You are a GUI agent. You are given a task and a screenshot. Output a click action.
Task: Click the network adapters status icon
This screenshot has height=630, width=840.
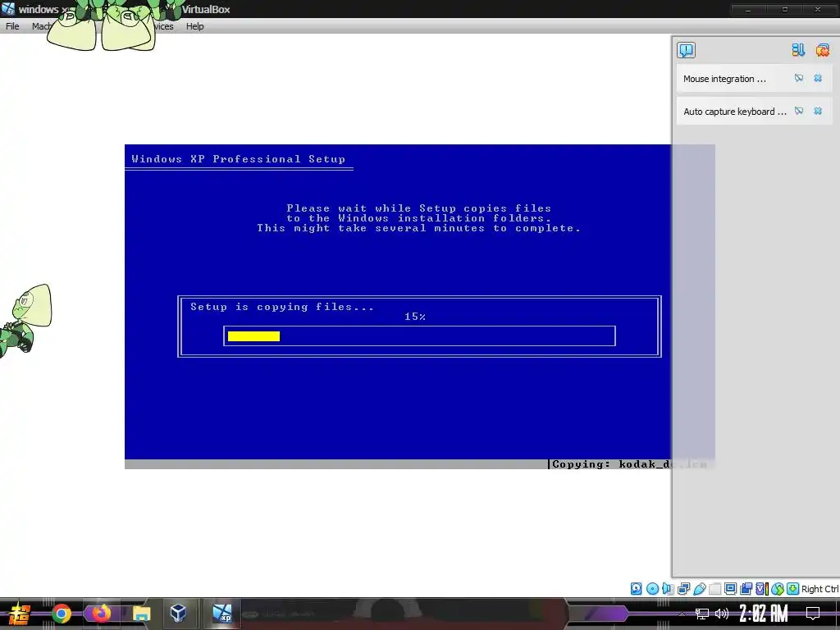tap(683, 589)
